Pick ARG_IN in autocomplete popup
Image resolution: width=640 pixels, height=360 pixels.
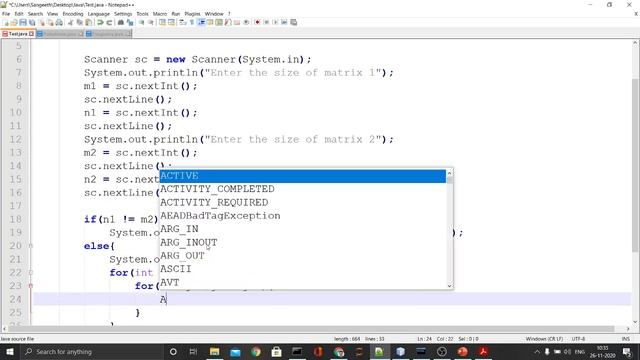(x=302, y=229)
